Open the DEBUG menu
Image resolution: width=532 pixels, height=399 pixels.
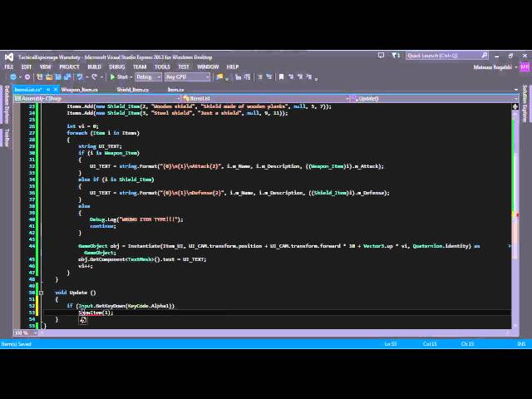click(x=117, y=66)
